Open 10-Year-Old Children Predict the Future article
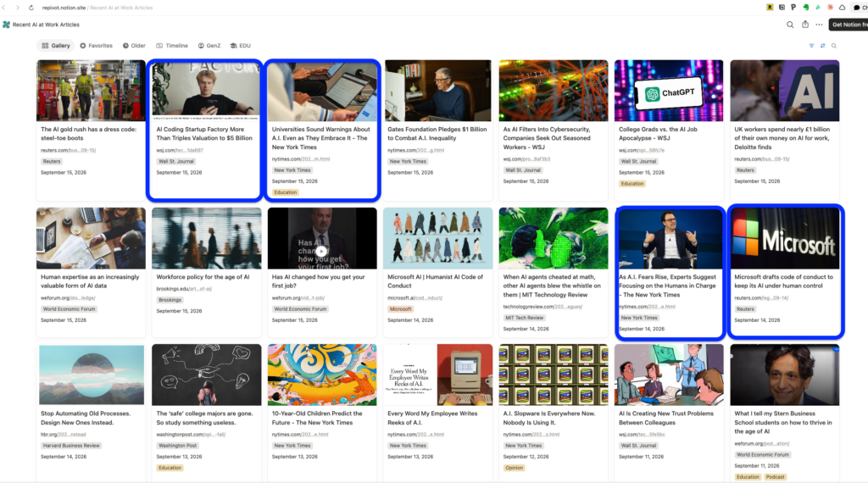The image size is (868, 483). pyautogui.click(x=322, y=412)
